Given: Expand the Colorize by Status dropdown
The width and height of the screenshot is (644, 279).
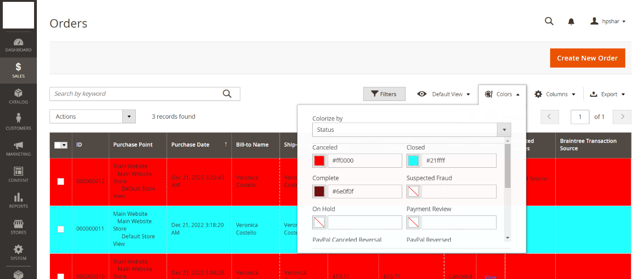Looking at the screenshot, I should tap(411, 129).
